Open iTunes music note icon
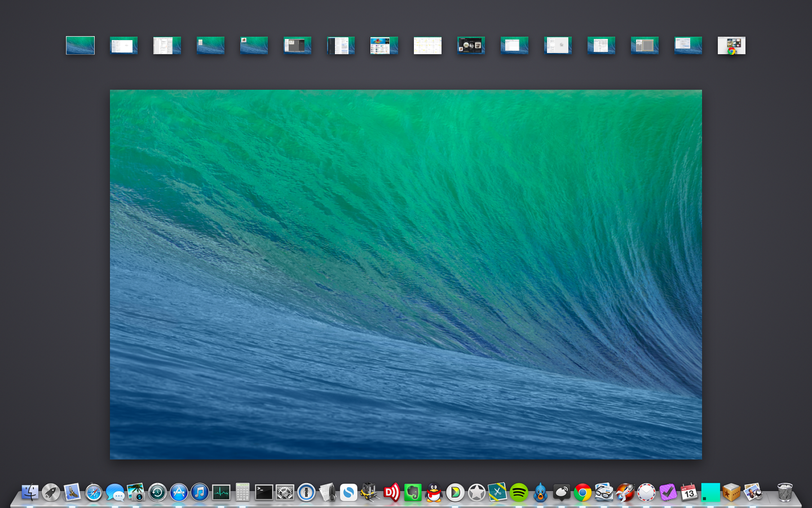The width and height of the screenshot is (812, 508). click(200, 492)
